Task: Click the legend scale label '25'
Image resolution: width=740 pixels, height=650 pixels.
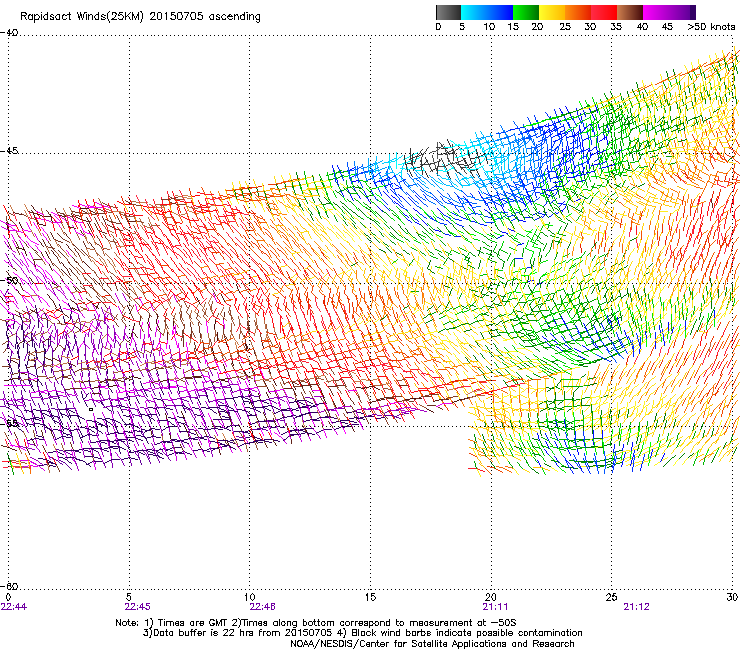Action: 565,27
